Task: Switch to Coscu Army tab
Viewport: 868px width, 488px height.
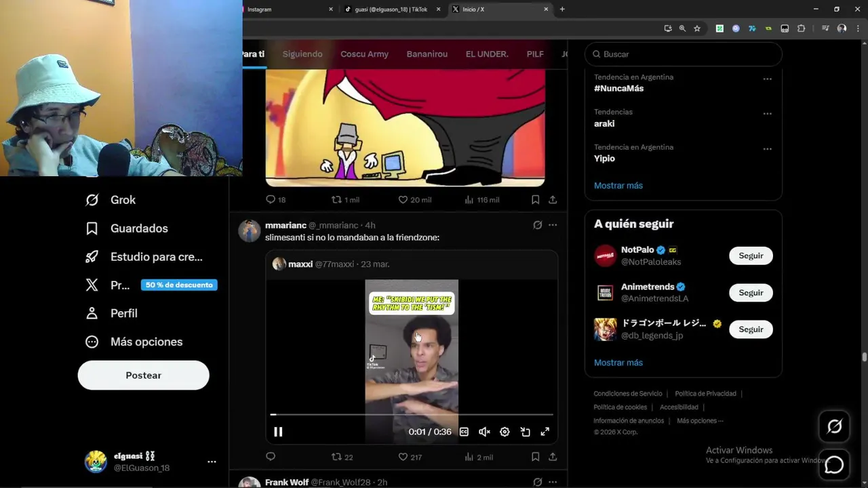Action: click(x=364, y=54)
